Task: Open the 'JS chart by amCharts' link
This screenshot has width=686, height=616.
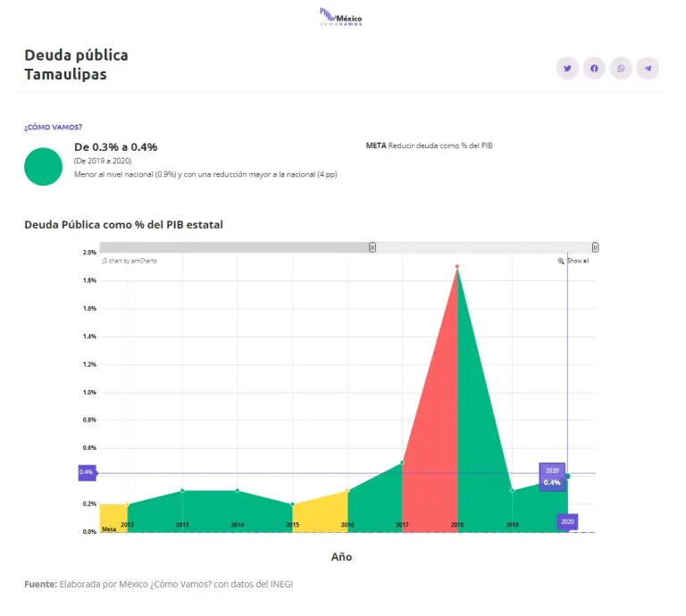Action: pos(130,261)
